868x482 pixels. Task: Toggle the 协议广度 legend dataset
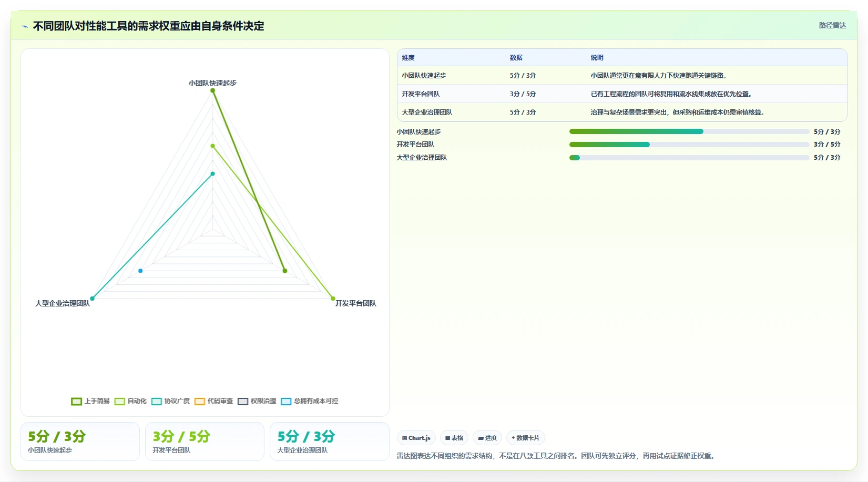pyautogui.click(x=170, y=401)
